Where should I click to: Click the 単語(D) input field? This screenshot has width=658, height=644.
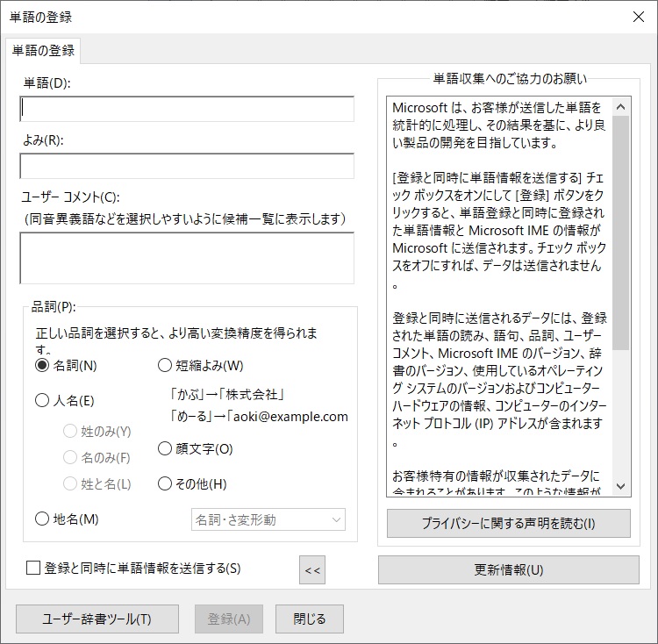pyautogui.click(x=187, y=109)
